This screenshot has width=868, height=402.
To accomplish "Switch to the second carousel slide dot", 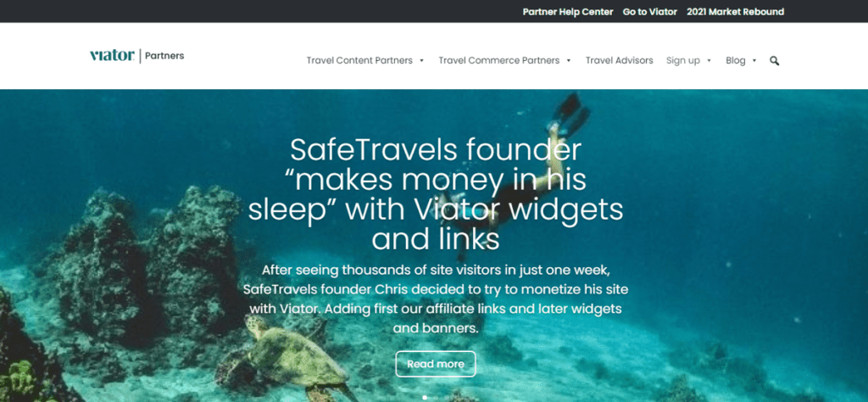I will coord(436,398).
